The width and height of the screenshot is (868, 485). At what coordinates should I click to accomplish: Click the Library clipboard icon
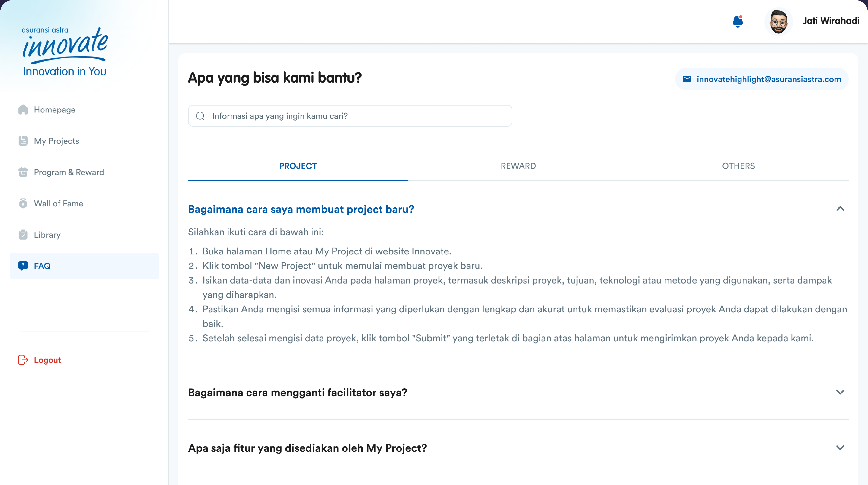pos(23,235)
